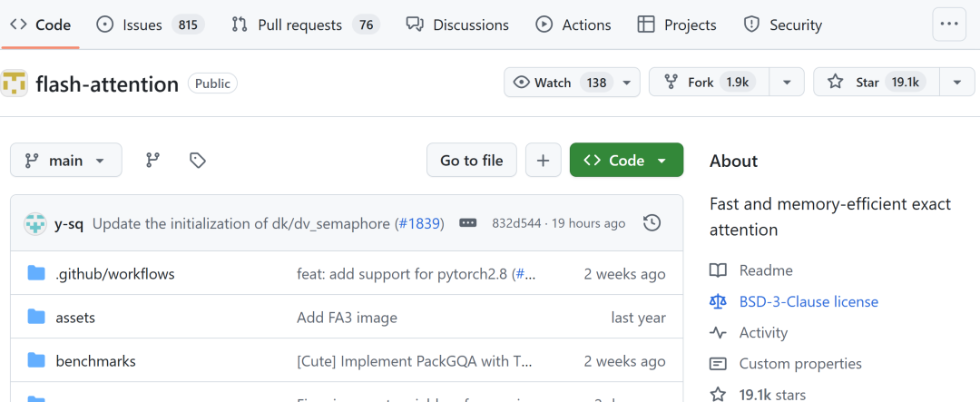
Task: Click the plus add file button
Action: [x=543, y=161]
